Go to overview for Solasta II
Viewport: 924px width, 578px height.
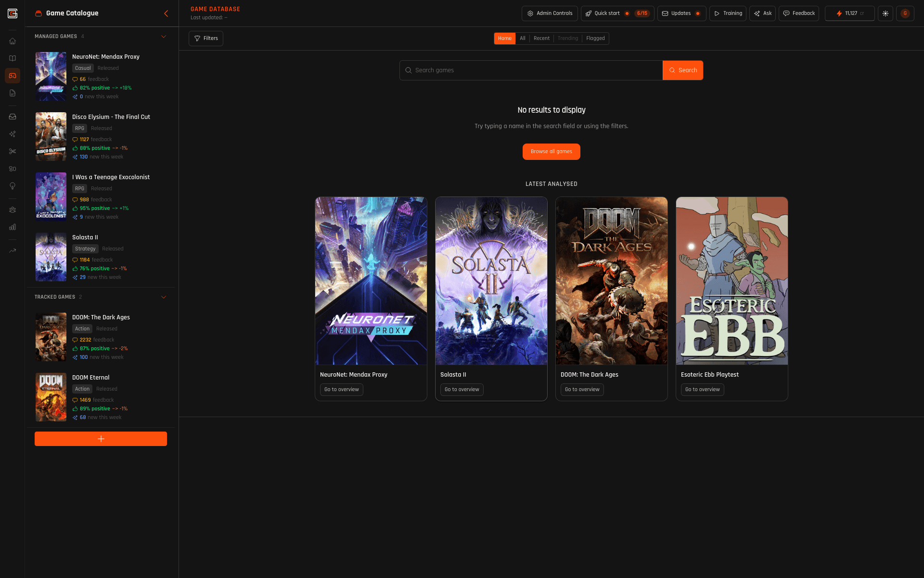click(x=462, y=390)
